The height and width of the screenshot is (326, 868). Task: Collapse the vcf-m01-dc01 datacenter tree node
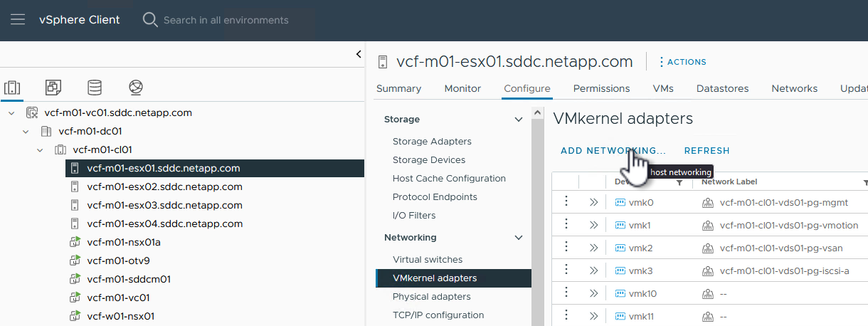26,131
